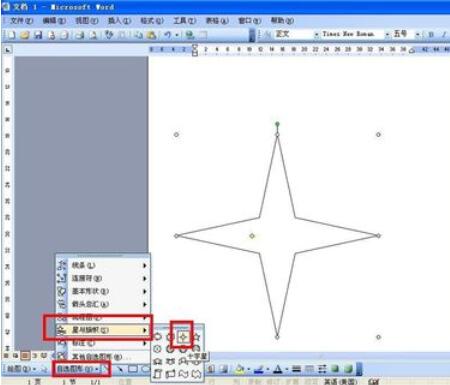Select the wave banner shape in bottom row
Viewport: 450px width, 385px height.
click(183, 374)
